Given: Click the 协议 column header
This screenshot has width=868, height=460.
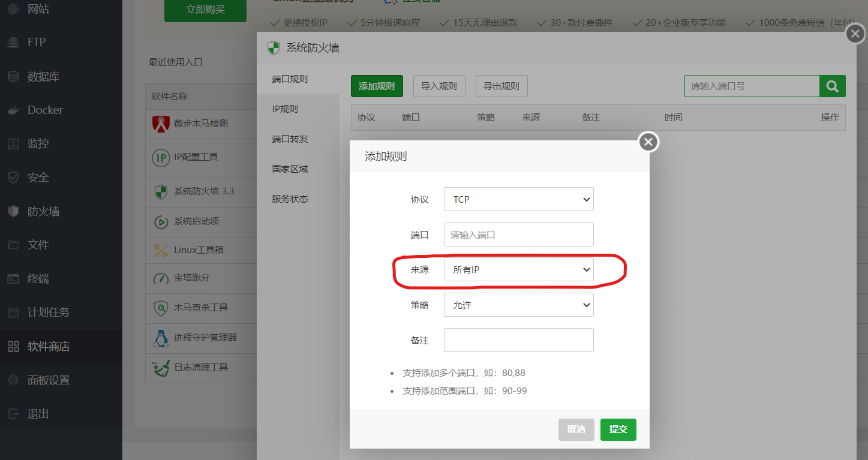Looking at the screenshot, I should 367,118.
